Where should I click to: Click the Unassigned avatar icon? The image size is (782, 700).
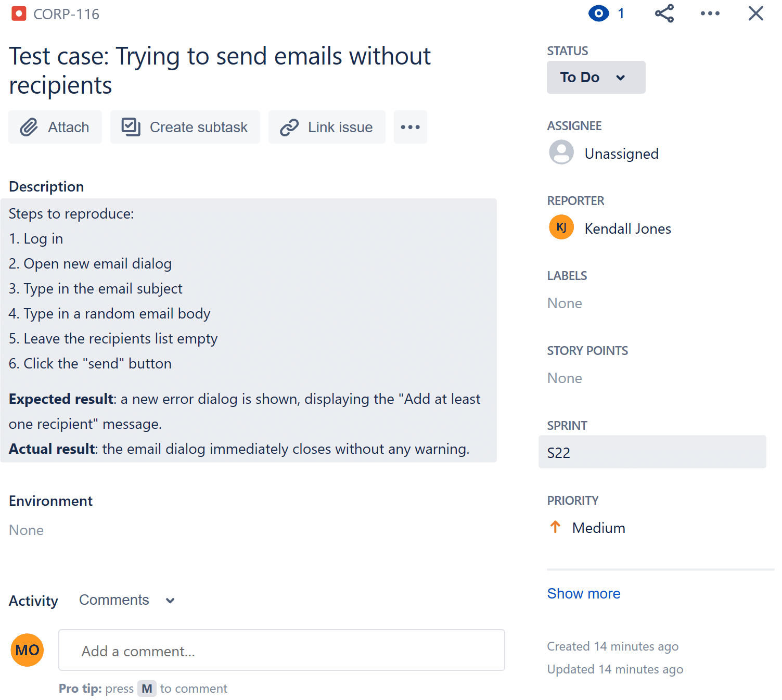tap(561, 152)
